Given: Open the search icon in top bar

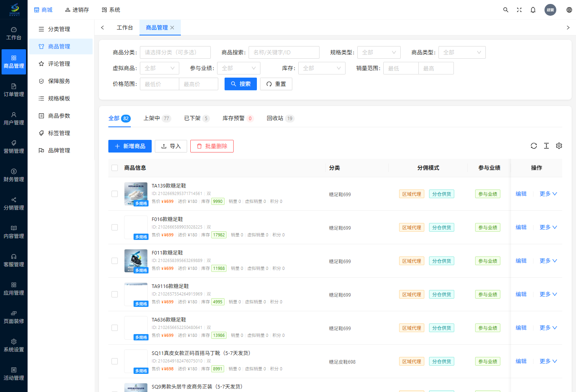Looking at the screenshot, I should tap(506, 10).
